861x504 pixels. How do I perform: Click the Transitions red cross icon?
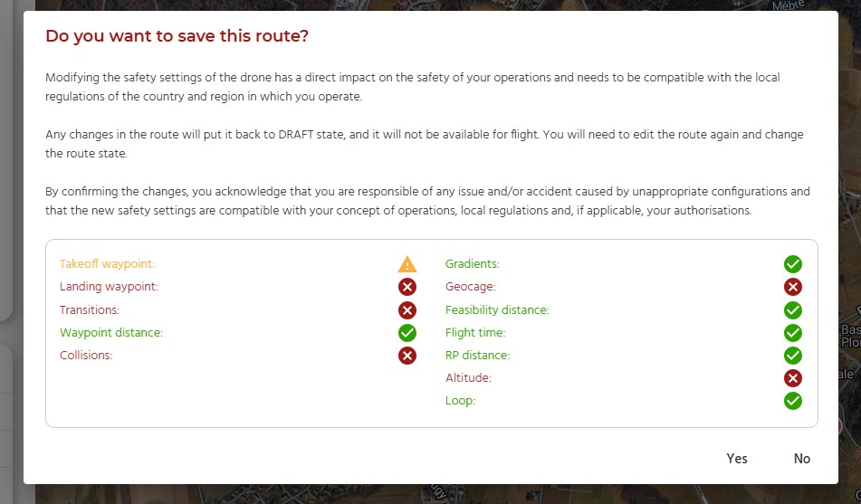[x=407, y=310]
